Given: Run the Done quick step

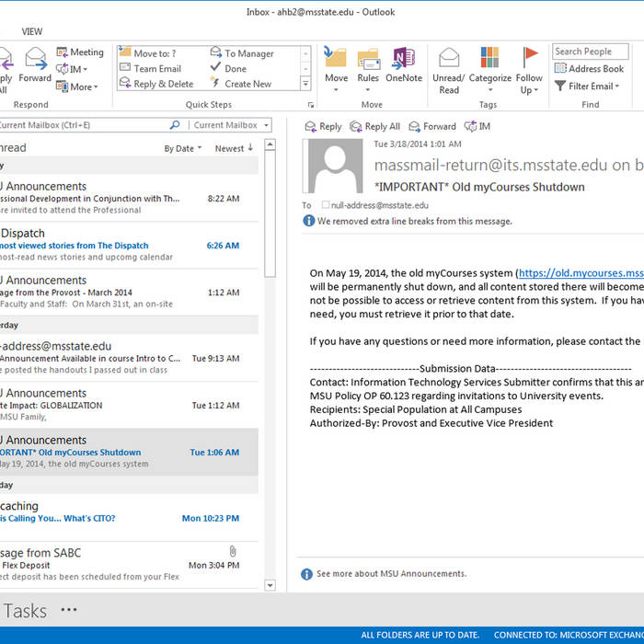Looking at the screenshot, I should click(228, 69).
